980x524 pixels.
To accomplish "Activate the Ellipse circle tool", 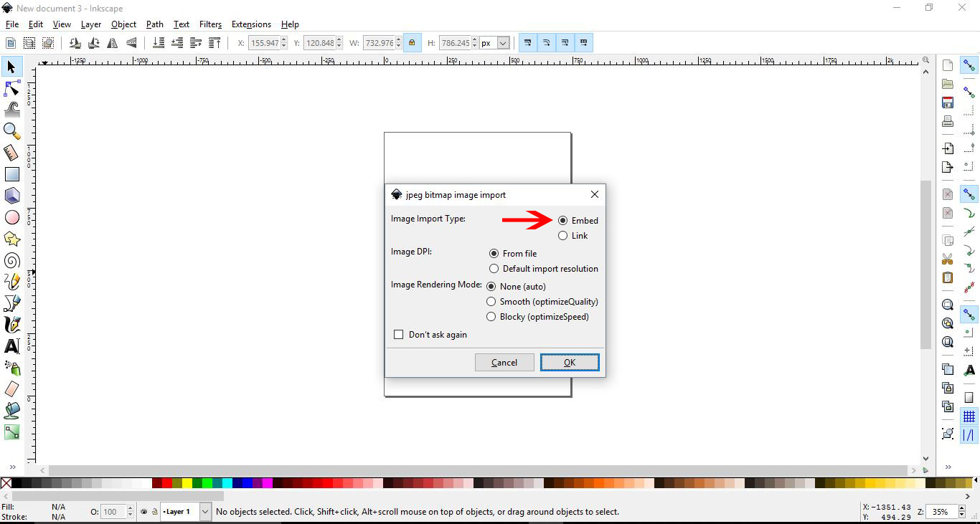I will click(11, 217).
